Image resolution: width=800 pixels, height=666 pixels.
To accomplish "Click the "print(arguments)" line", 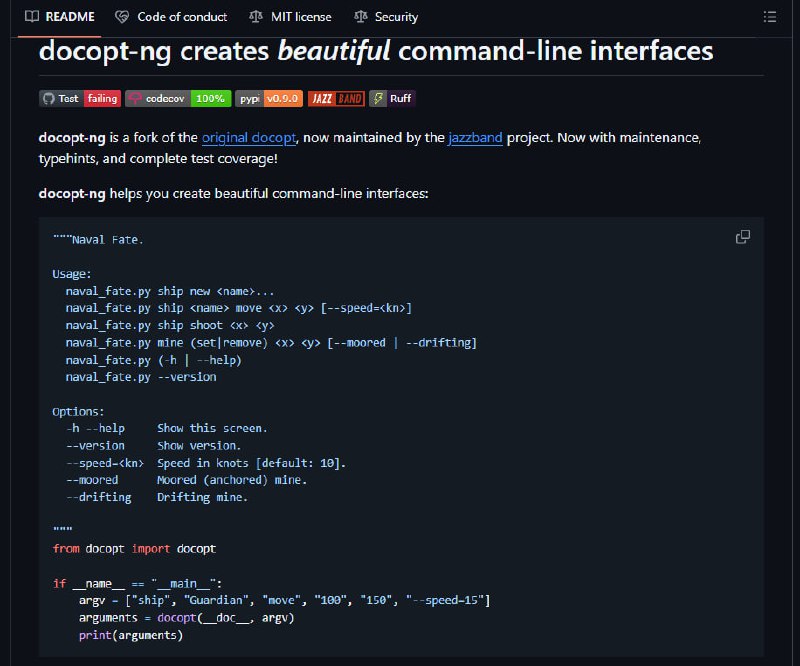I will (131, 635).
